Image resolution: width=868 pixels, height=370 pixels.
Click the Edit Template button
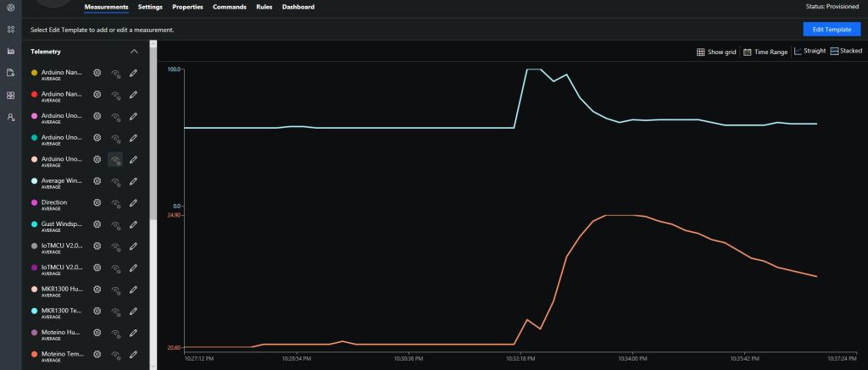pos(831,29)
